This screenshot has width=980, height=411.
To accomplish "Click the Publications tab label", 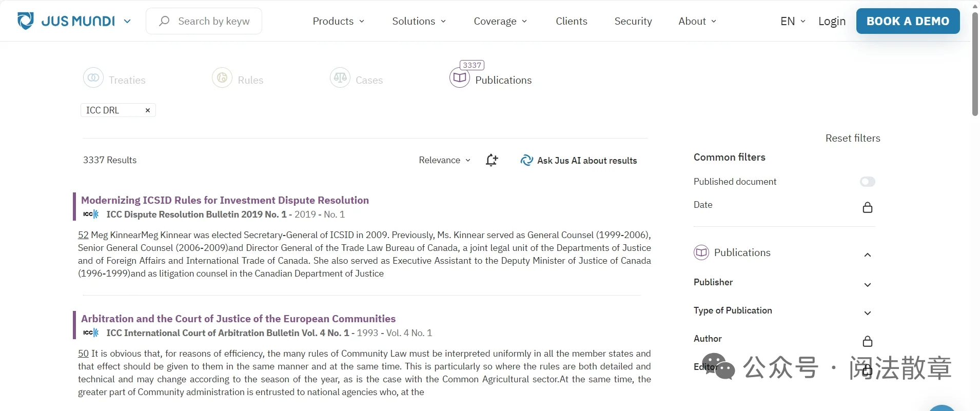I will tap(503, 80).
